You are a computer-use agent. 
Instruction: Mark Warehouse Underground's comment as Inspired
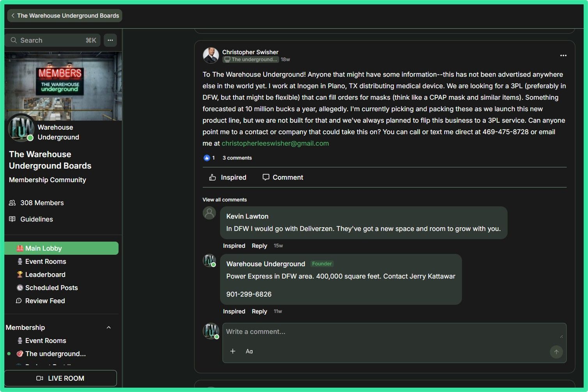pos(234,311)
